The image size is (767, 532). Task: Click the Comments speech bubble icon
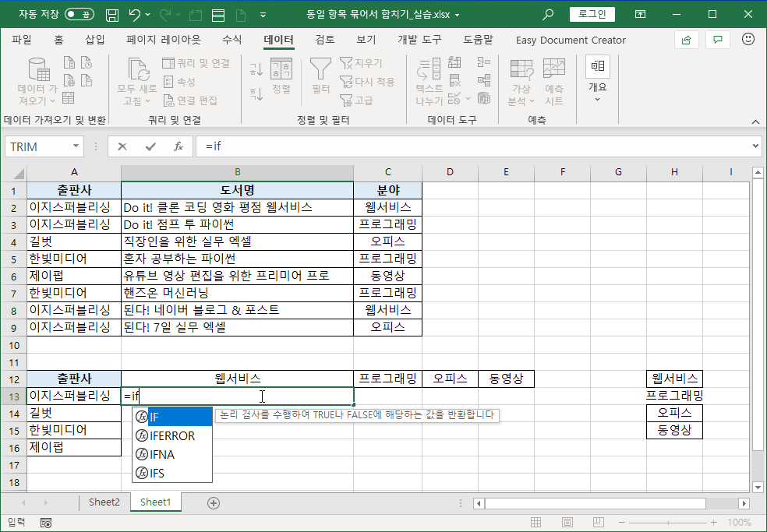[x=718, y=40]
